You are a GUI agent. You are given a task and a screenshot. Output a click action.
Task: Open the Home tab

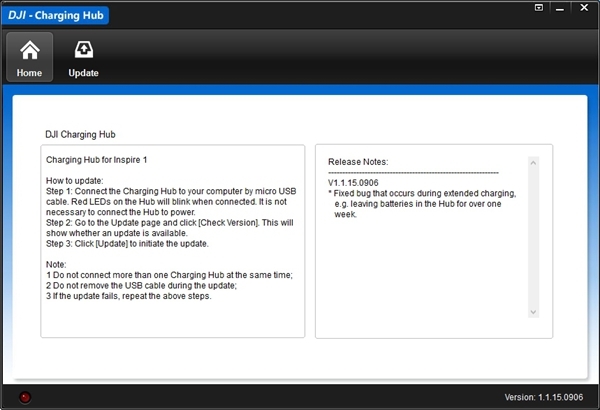[x=29, y=57]
